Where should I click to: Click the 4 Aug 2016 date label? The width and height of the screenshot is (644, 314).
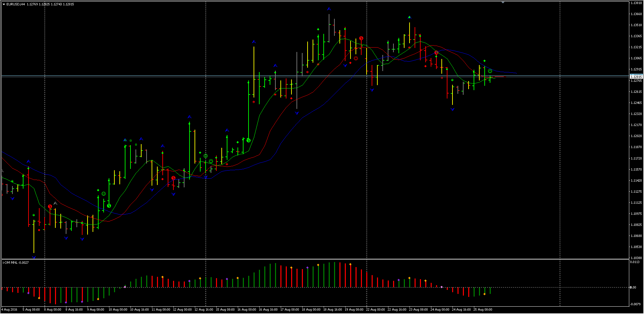[10, 310]
